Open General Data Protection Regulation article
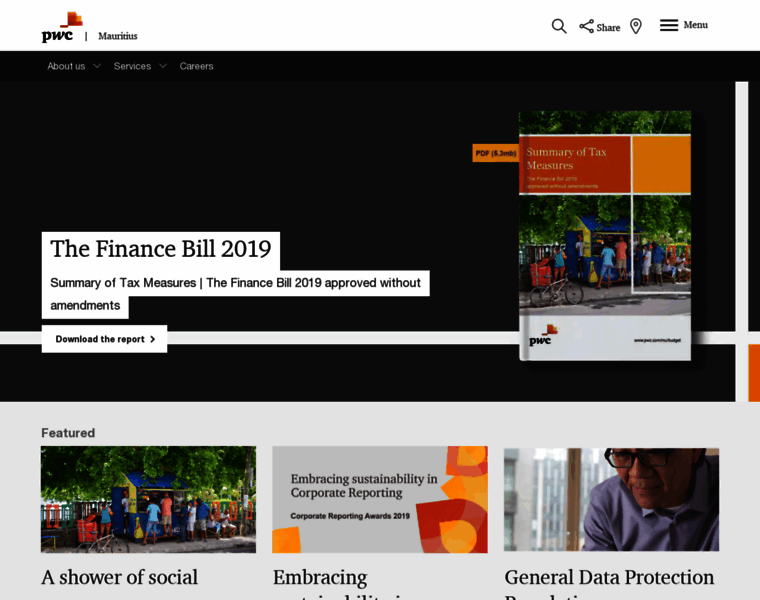Image resolution: width=760 pixels, height=600 pixels. (x=609, y=584)
